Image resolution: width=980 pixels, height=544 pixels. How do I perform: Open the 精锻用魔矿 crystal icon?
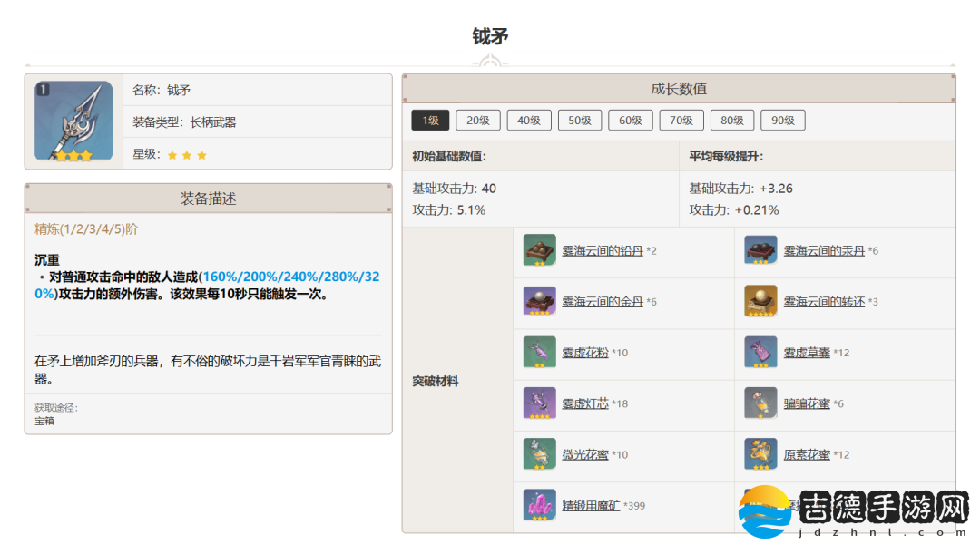point(539,505)
